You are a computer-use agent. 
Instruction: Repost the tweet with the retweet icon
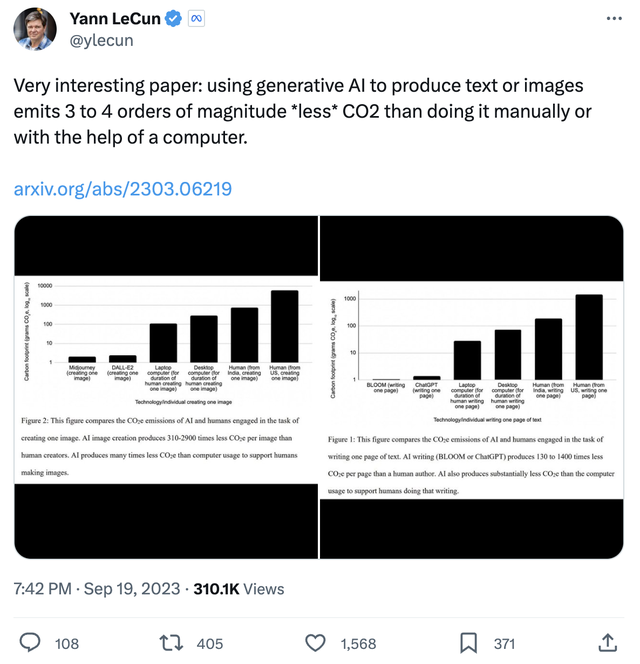(172, 642)
